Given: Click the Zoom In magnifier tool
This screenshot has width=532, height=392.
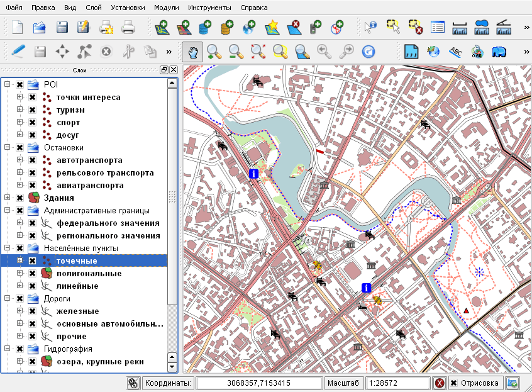Looking at the screenshot, I should tap(214, 52).
